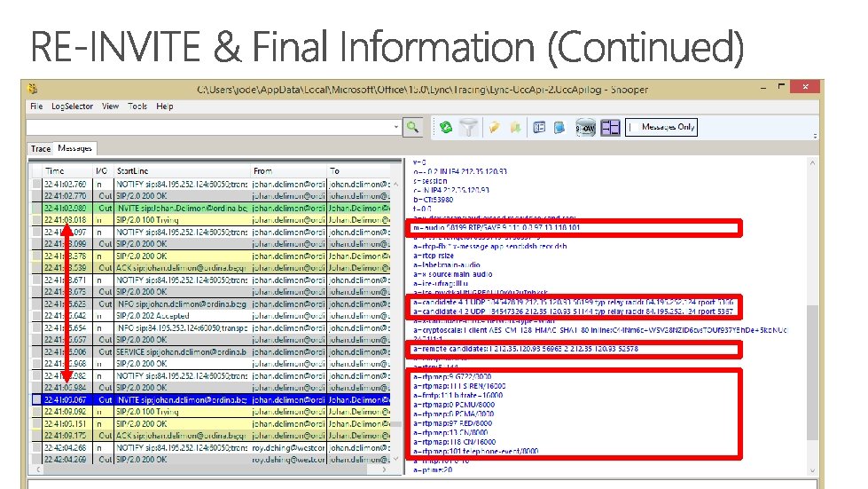Click the s=session line
Screen dimensions: 868x489
[x=430, y=180]
